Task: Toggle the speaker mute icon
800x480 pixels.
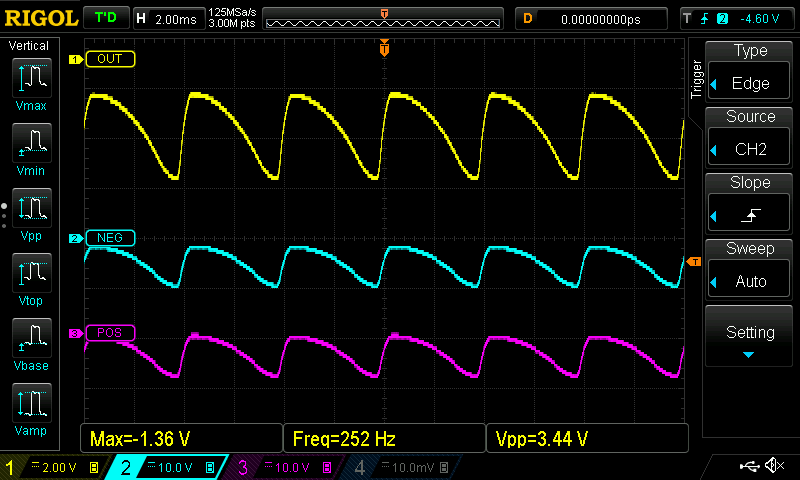Action: (774, 466)
